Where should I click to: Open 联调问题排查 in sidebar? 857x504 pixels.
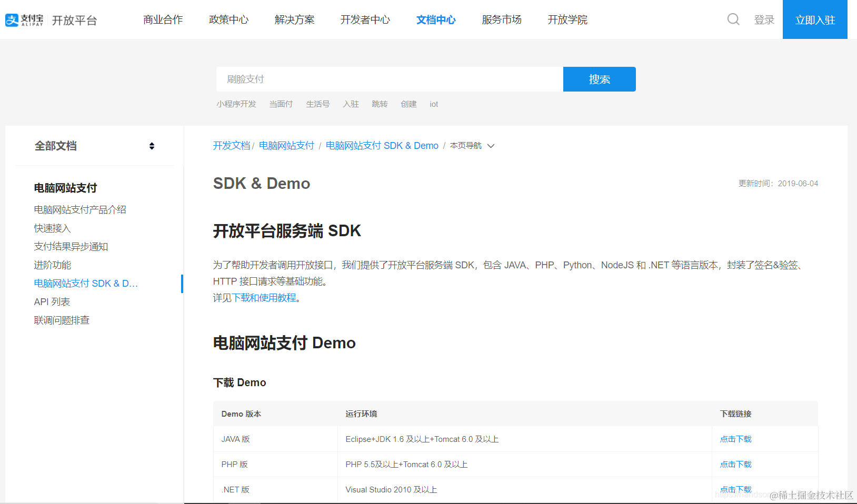pos(62,320)
